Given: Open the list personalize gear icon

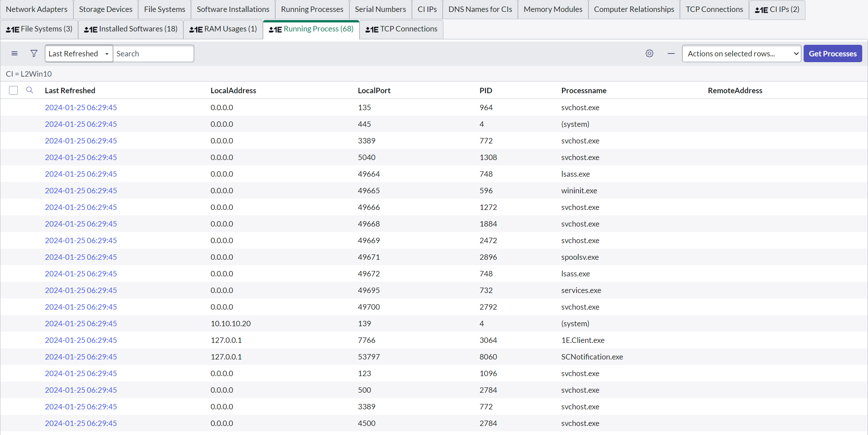Looking at the screenshot, I should click(650, 53).
